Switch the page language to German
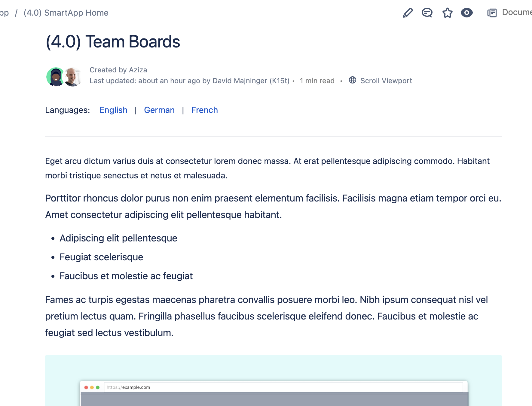Image resolution: width=532 pixels, height=406 pixels. click(159, 110)
